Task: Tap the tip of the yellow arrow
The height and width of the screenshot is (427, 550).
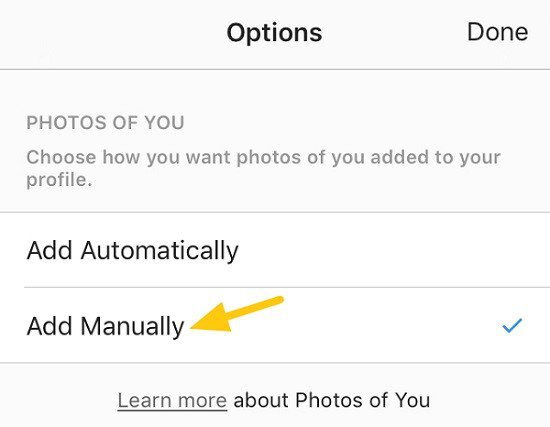Action: point(192,328)
